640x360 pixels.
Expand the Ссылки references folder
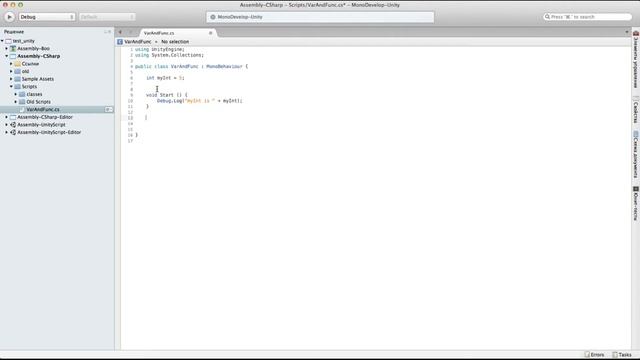11,64
